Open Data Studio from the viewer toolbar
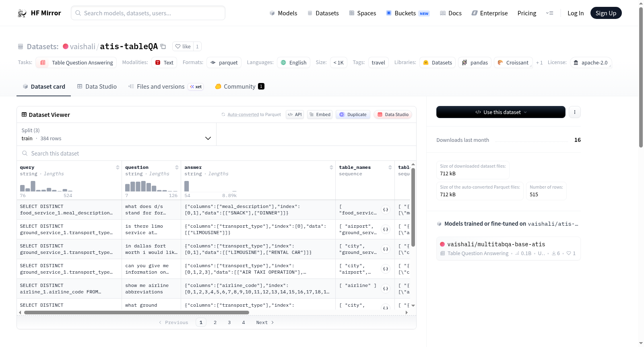The height and width of the screenshot is (347, 644). click(393, 114)
